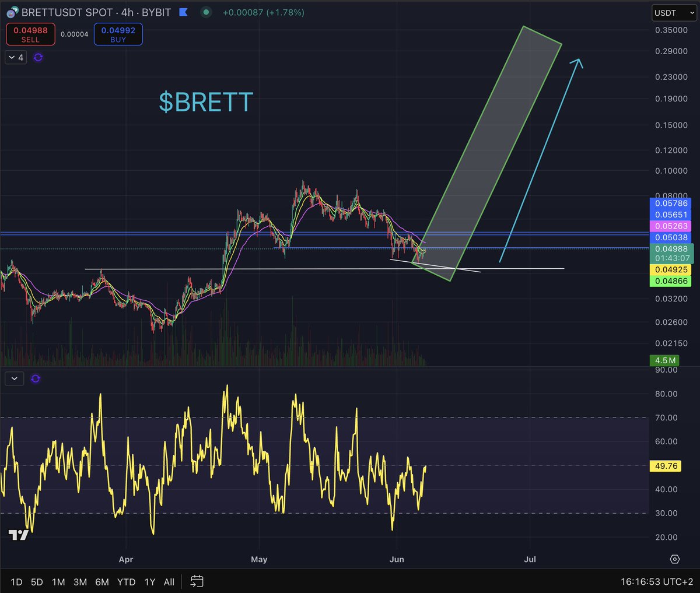This screenshot has width=700, height=593.
Task: Click the $BRETT text annotation
Action: point(206,102)
